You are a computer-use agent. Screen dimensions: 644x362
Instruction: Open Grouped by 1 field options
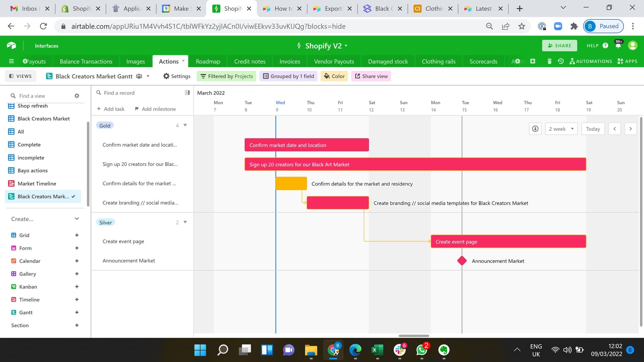[x=288, y=76]
